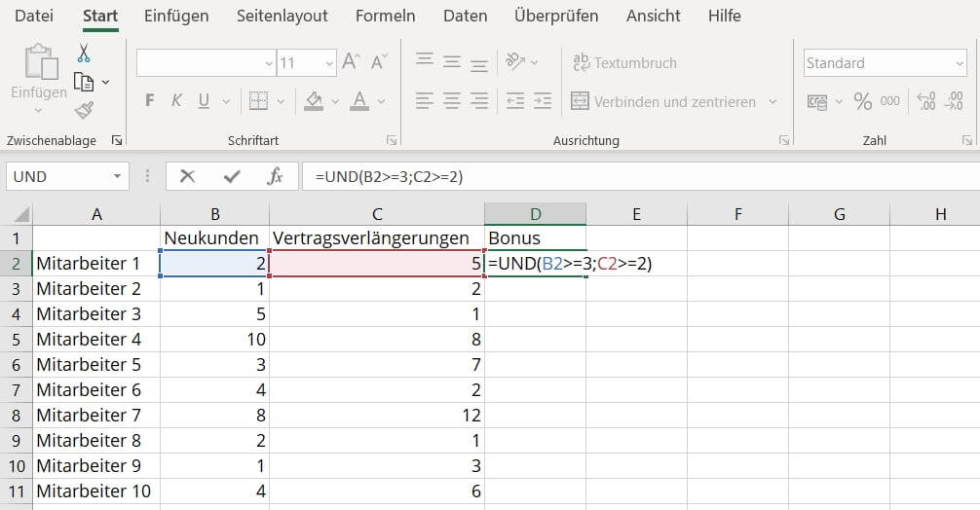
Task: Click the text orientation icon
Action: point(515,61)
